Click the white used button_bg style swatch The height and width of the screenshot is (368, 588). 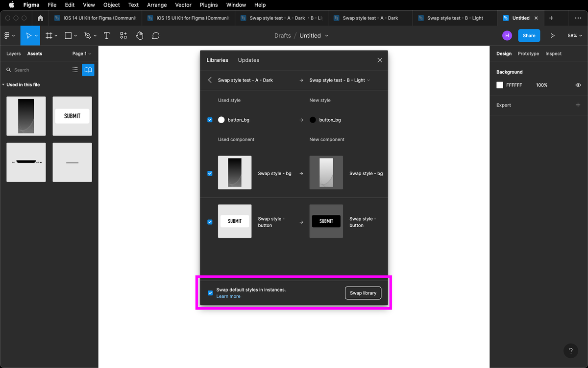pyautogui.click(x=221, y=120)
